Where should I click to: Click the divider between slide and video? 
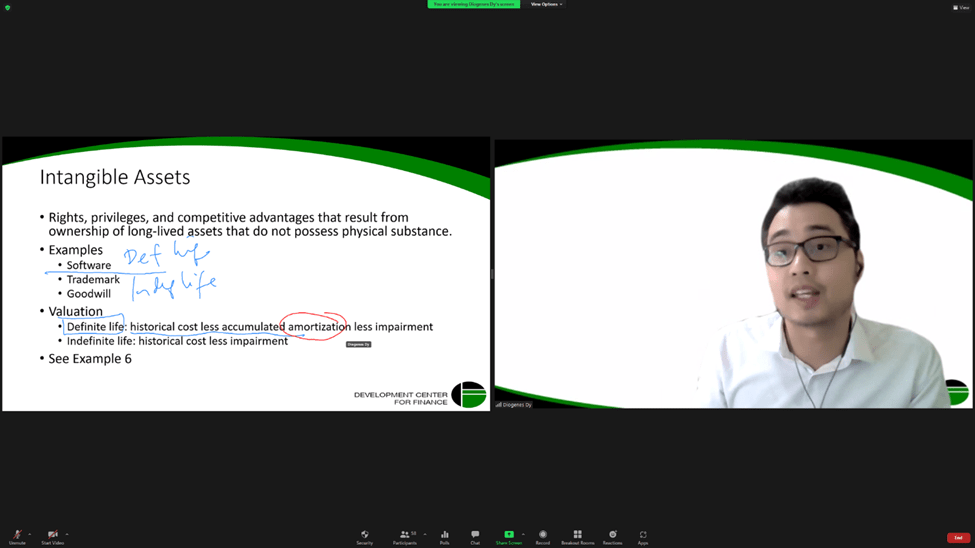pyautogui.click(x=492, y=273)
